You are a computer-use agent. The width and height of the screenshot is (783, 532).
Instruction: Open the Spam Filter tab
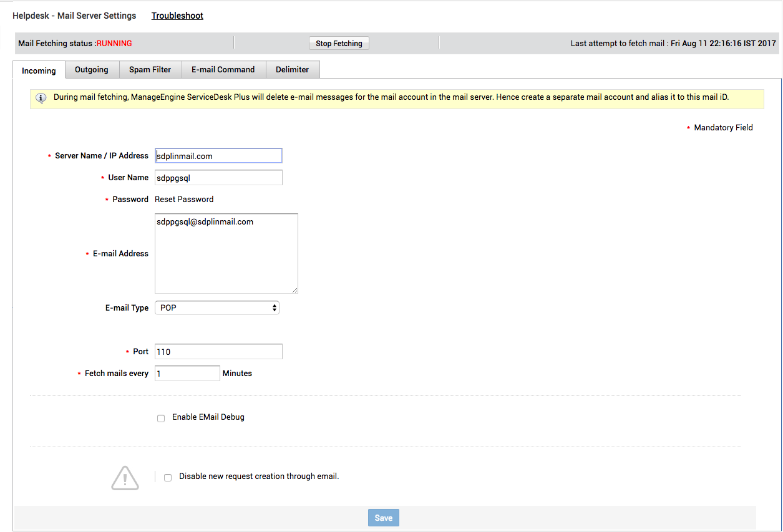coord(150,70)
